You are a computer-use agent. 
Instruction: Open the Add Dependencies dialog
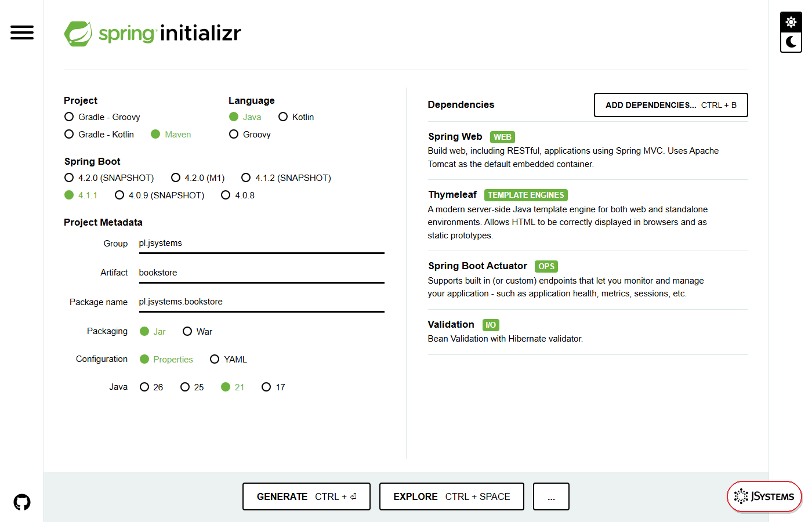(671, 105)
